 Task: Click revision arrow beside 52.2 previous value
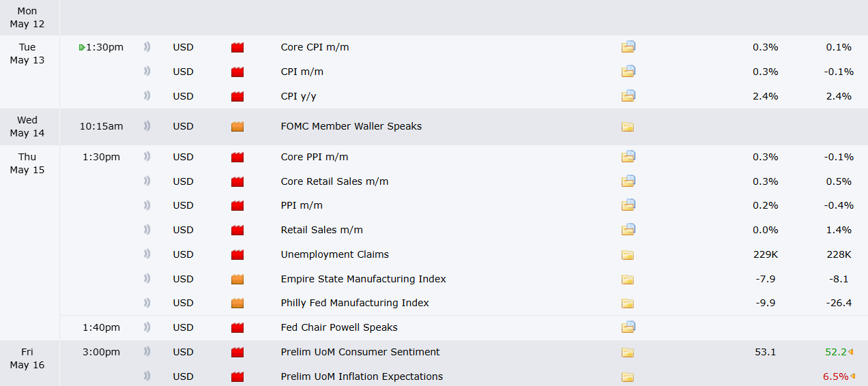[852, 352]
